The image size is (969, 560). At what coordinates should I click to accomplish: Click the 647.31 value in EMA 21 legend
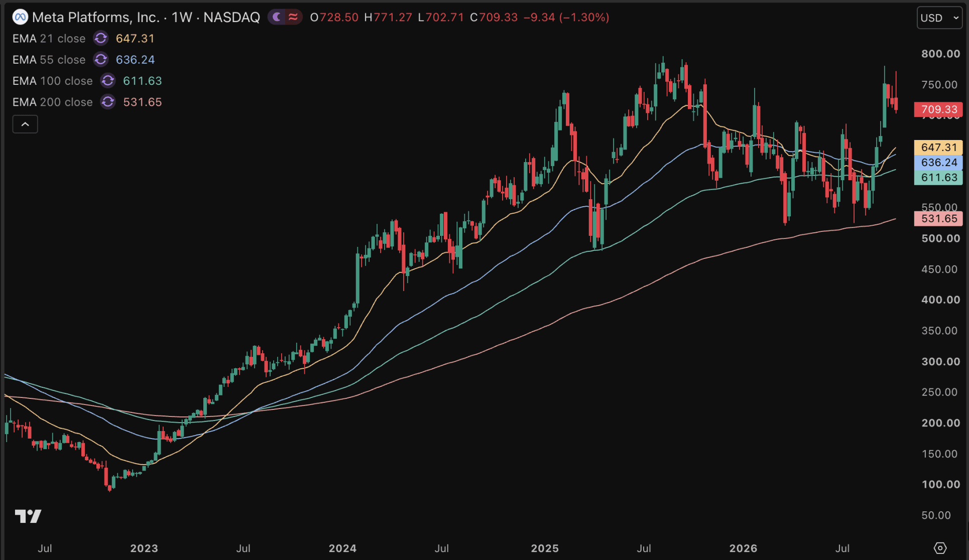(x=135, y=39)
